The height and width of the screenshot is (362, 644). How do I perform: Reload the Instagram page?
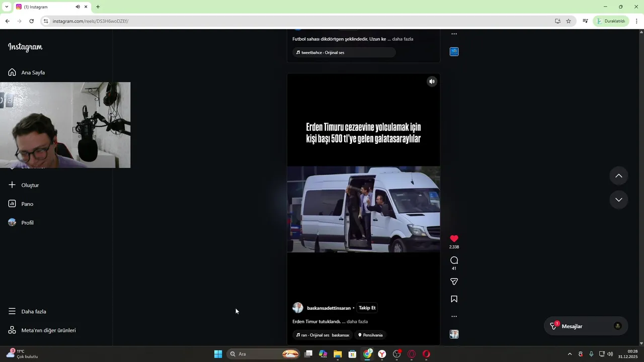pyautogui.click(x=31, y=21)
